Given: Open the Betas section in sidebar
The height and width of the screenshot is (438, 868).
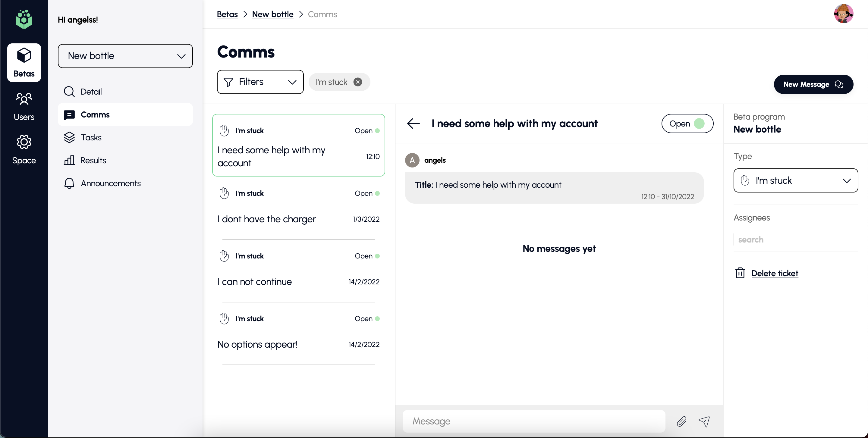Looking at the screenshot, I should 24,63.
